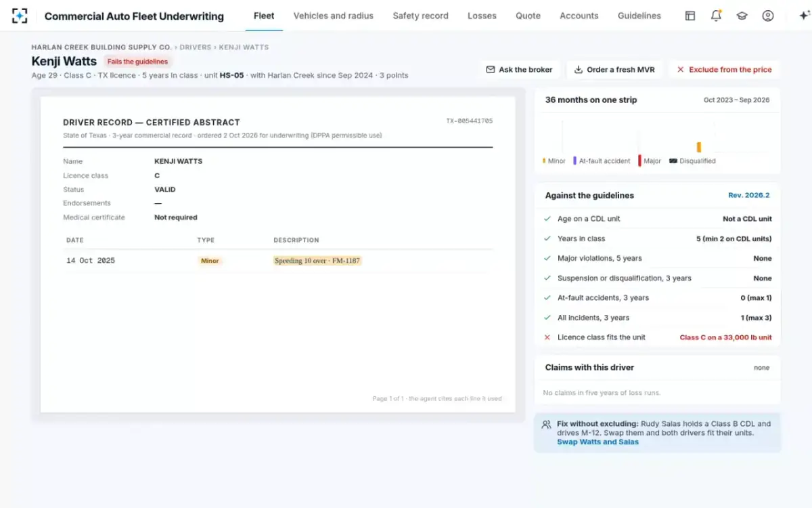
Task: Click the people icon in the Fix suggestion
Action: pos(547,425)
